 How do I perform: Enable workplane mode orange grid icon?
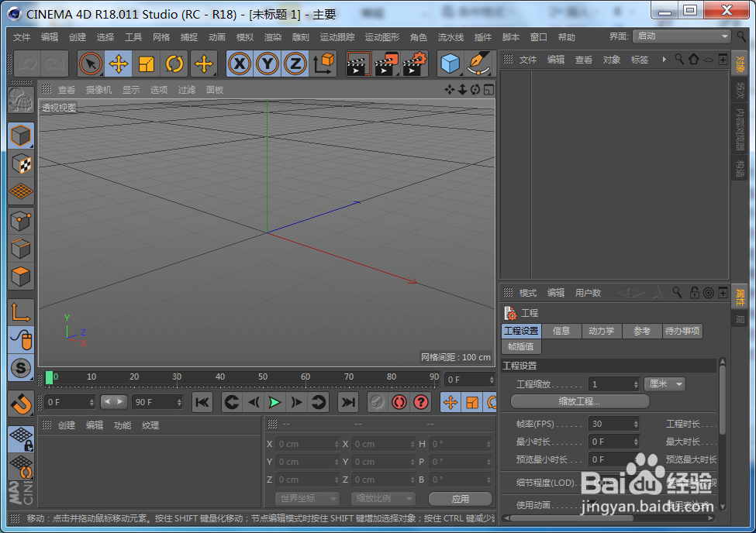click(x=21, y=192)
